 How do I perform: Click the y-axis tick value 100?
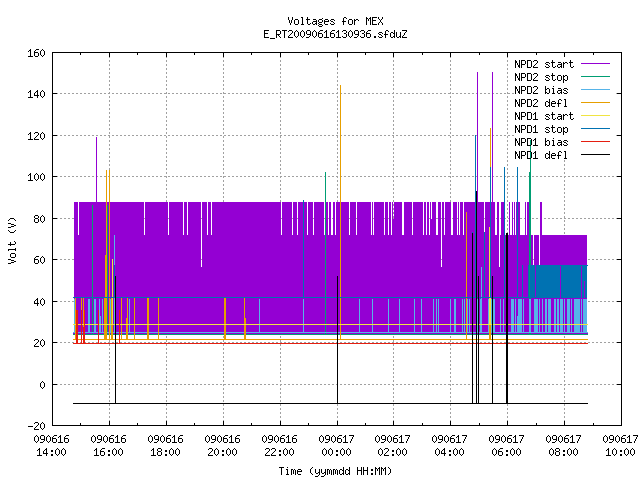click(x=36, y=177)
